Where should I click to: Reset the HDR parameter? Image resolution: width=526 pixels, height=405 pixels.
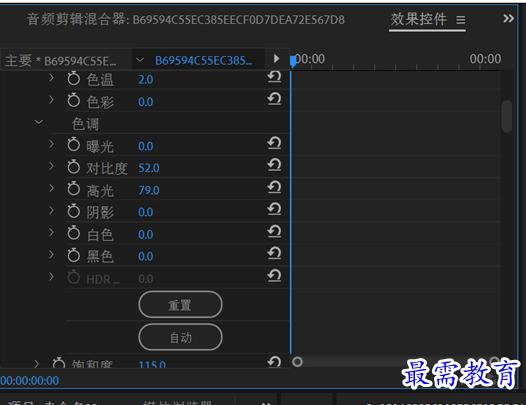274,276
